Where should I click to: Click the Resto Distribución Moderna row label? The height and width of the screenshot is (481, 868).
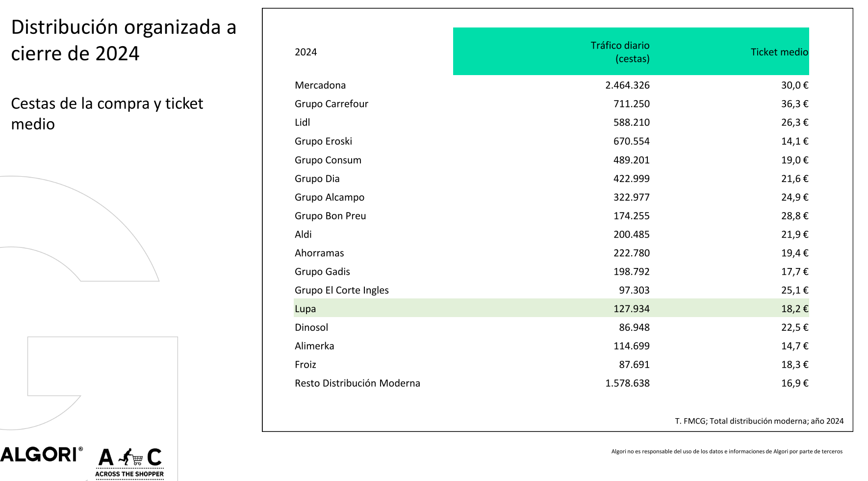(357, 383)
